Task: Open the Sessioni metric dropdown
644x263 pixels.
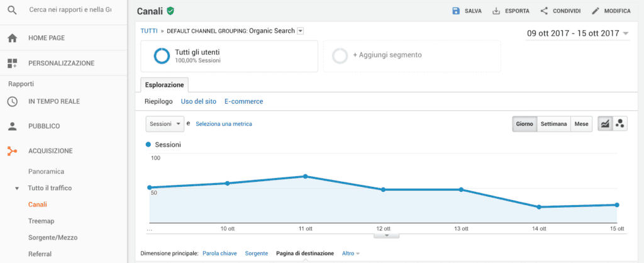Action: coord(165,124)
